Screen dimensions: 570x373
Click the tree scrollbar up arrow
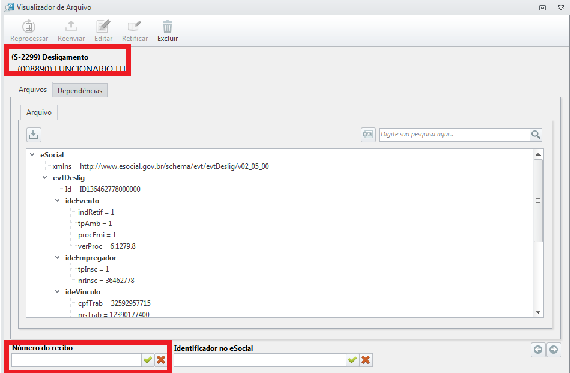pos(538,155)
